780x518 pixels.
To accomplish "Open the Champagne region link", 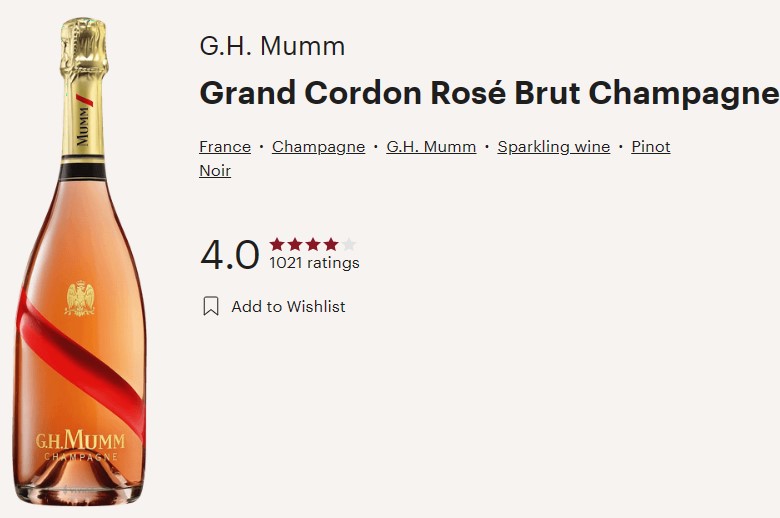I will [x=318, y=147].
